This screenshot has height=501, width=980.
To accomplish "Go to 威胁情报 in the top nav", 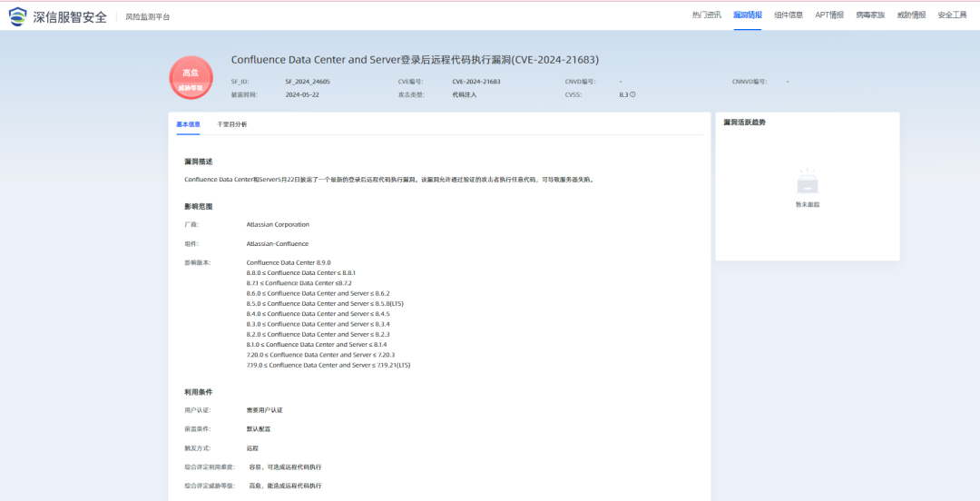I will click(911, 15).
